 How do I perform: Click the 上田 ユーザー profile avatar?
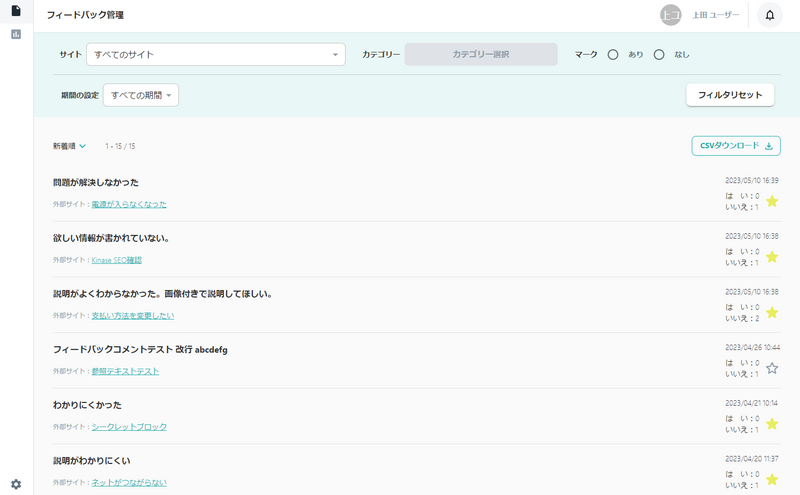[670, 15]
